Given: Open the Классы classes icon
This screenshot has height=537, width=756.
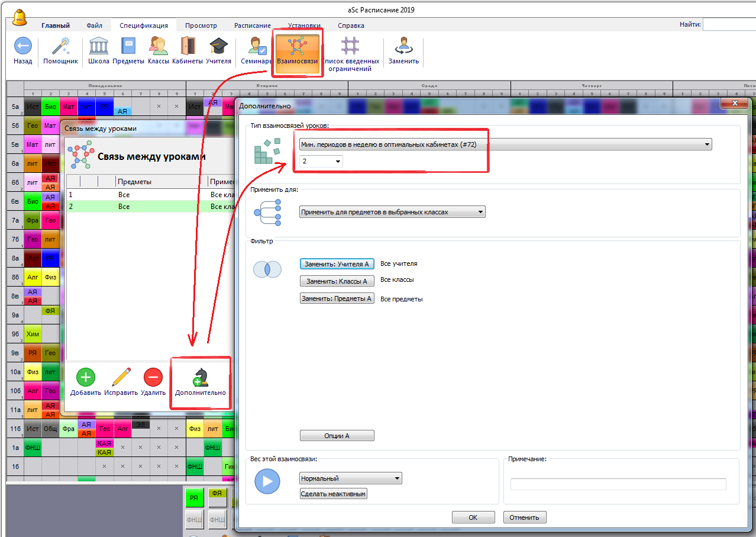Looking at the screenshot, I should point(158,46).
